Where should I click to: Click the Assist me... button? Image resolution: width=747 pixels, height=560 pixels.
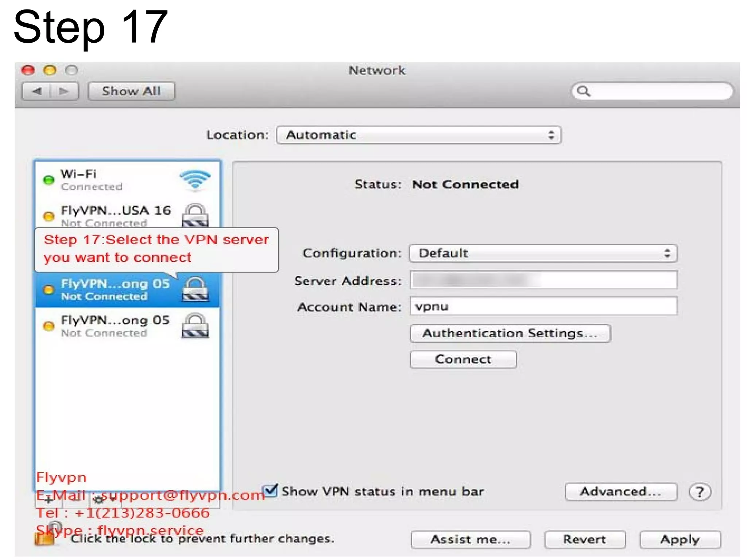coord(471,540)
